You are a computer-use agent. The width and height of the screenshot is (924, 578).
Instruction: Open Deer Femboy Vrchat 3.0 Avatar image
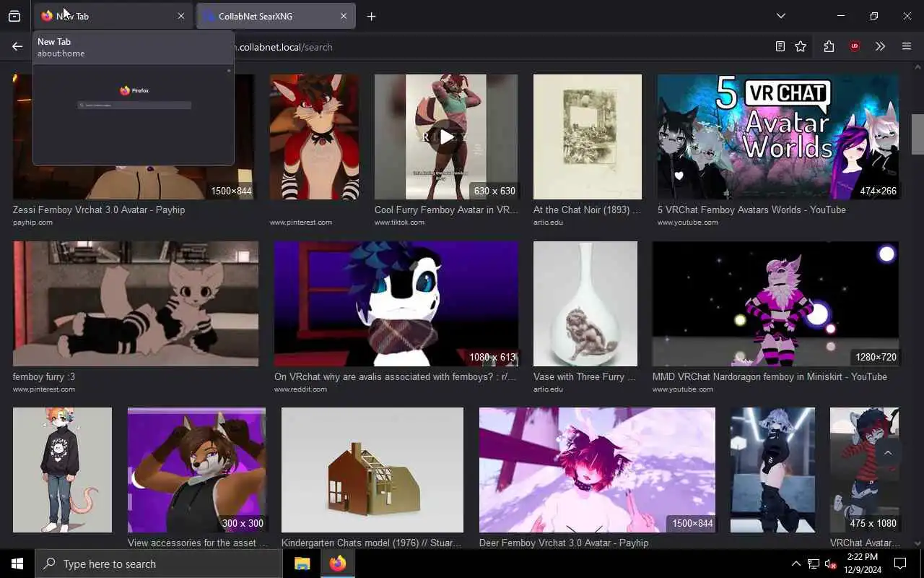click(x=597, y=470)
